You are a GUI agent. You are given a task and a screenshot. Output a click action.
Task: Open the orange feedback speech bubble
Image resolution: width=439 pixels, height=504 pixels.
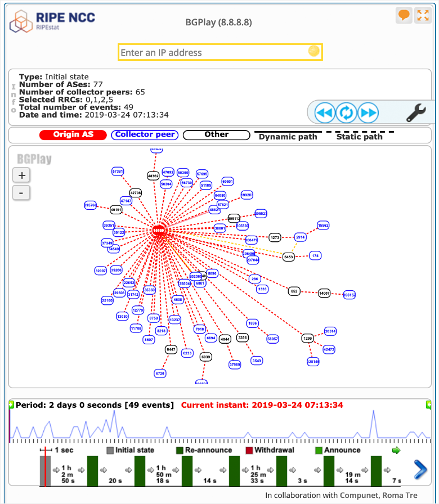(x=404, y=15)
